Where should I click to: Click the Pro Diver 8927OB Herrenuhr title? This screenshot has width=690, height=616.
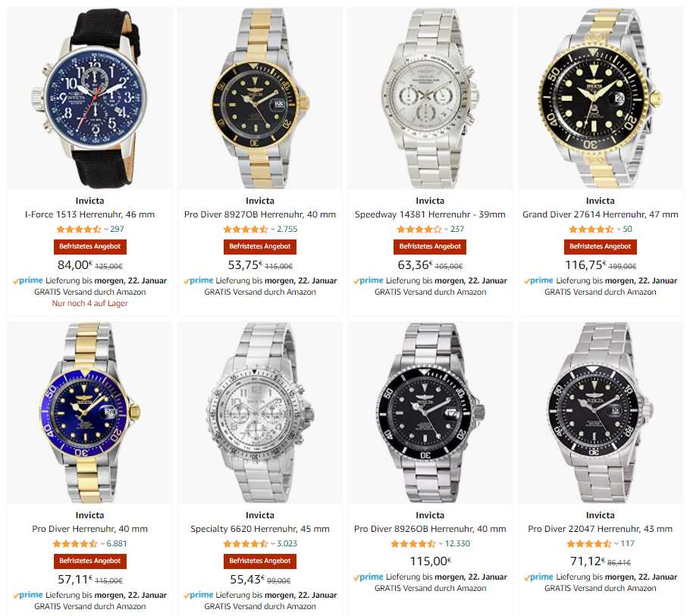click(x=259, y=214)
